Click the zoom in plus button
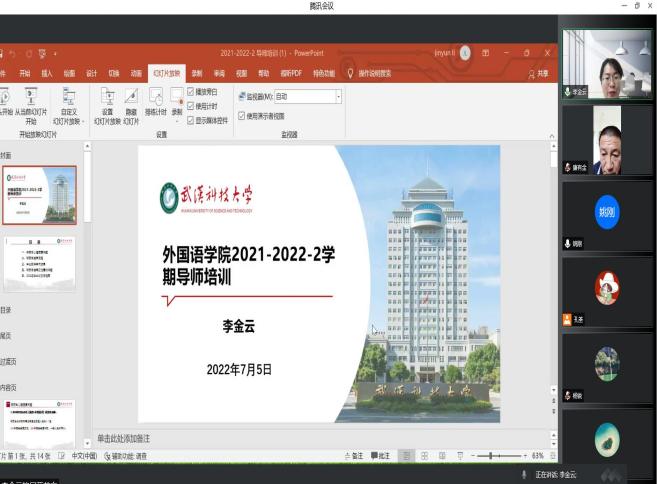 coord(525,456)
